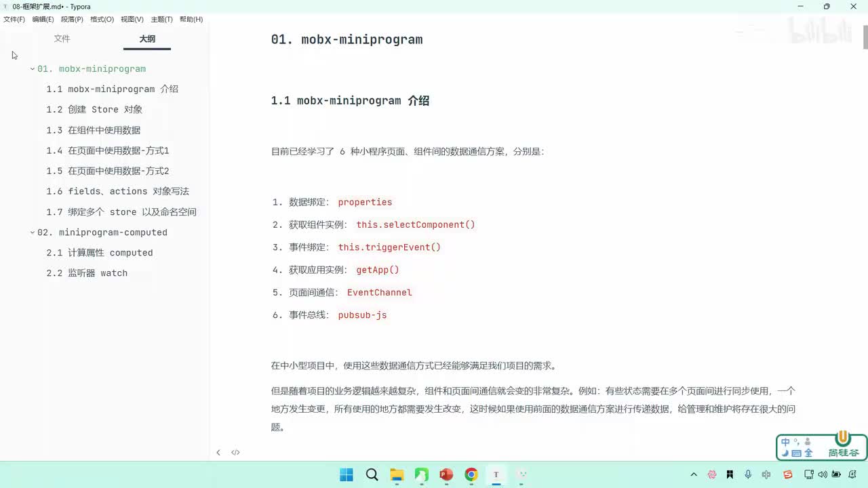Jump to 2.1 计算属性 computed
Screen dimensions: 868x488
coord(100,253)
